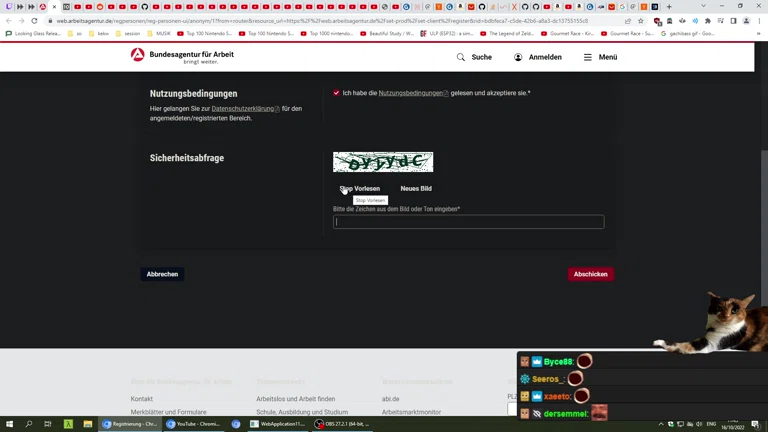Viewport: 768px width, 432px height.
Task: Bookmark this page with star icon
Action: pos(641,21)
